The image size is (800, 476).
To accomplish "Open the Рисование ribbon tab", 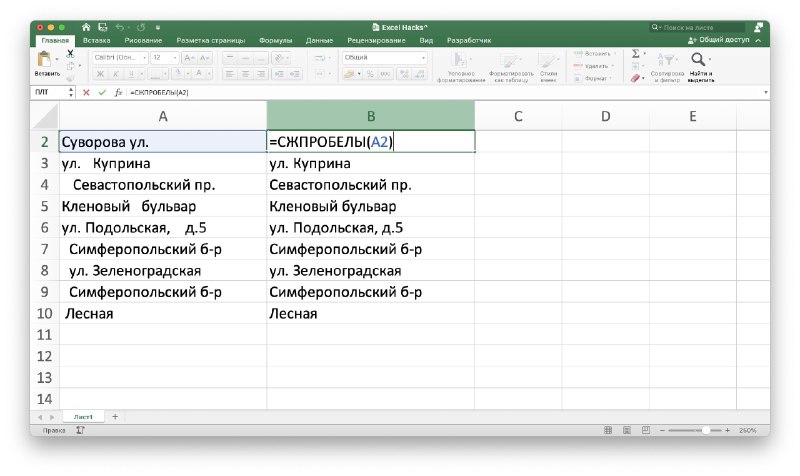I will (x=143, y=40).
